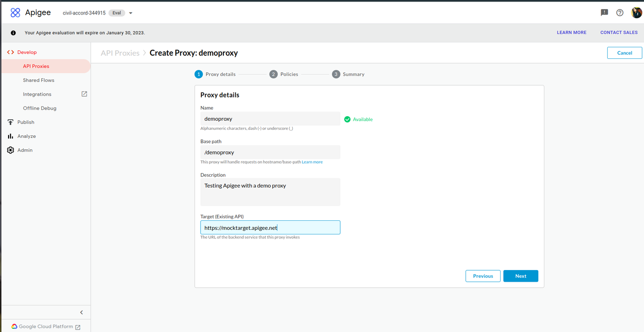Open Integrations in sidebar

(x=37, y=94)
